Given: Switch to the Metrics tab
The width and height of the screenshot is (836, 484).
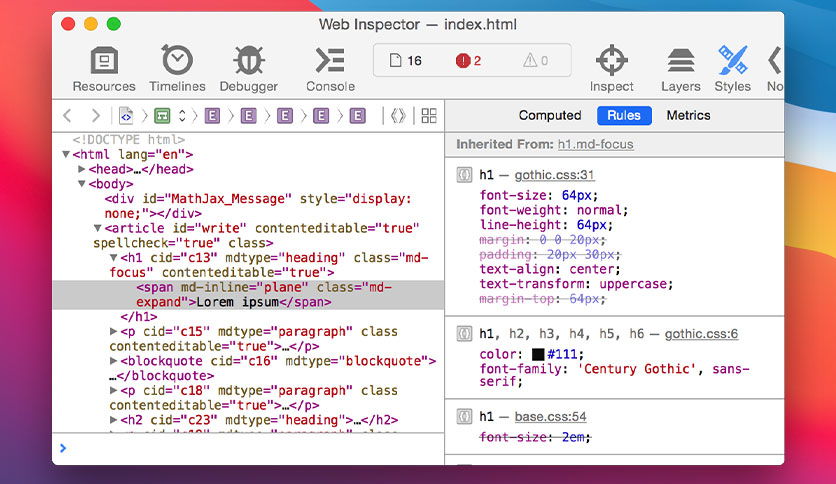Looking at the screenshot, I should (688, 115).
